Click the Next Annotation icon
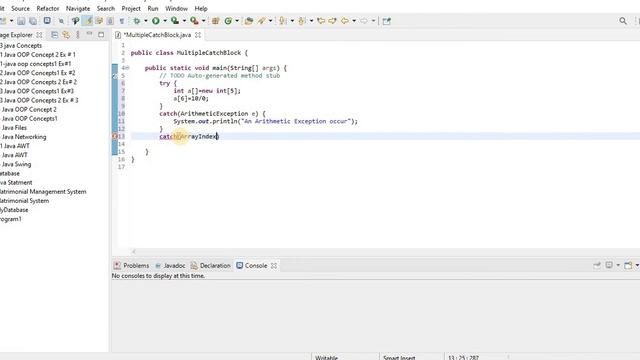 point(282,21)
